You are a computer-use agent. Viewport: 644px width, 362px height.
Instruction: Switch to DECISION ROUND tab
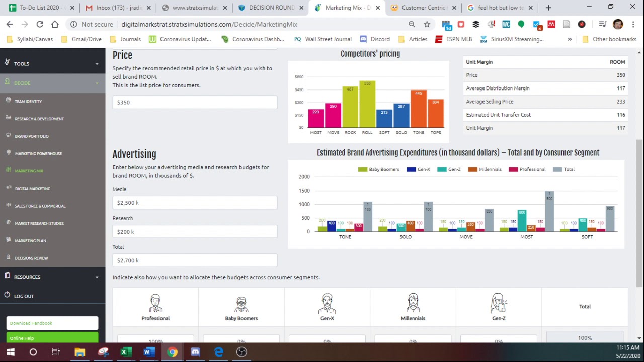coord(272,8)
